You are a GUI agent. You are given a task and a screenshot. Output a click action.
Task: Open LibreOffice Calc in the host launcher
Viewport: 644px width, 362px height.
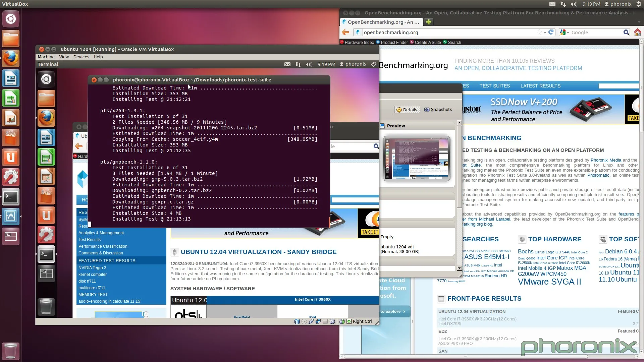pos(11,98)
